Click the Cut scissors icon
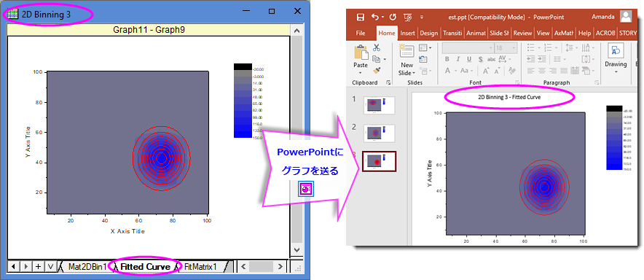The height and width of the screenshot is (280, 644). pos(377,47)
